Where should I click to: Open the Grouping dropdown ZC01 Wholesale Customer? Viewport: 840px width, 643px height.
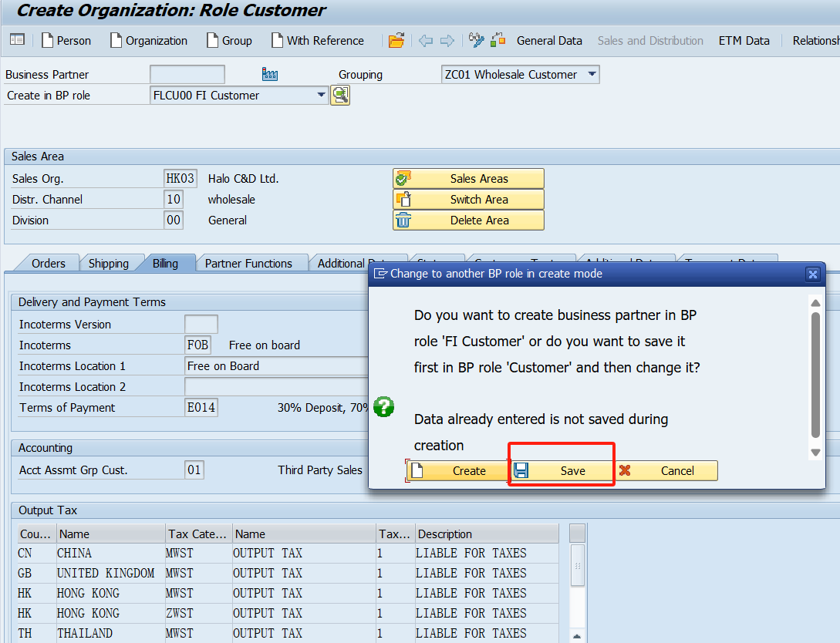click(592, 75)
